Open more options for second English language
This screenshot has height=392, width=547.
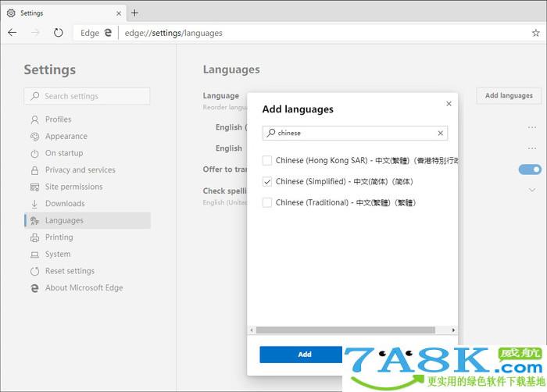click(x=532, y=148)
